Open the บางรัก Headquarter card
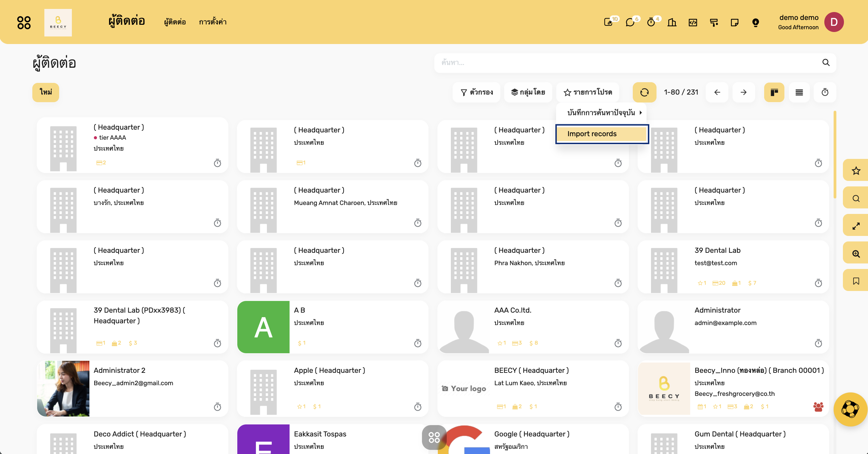The height and width of the screenshot is (454, 868). point(132,207)
